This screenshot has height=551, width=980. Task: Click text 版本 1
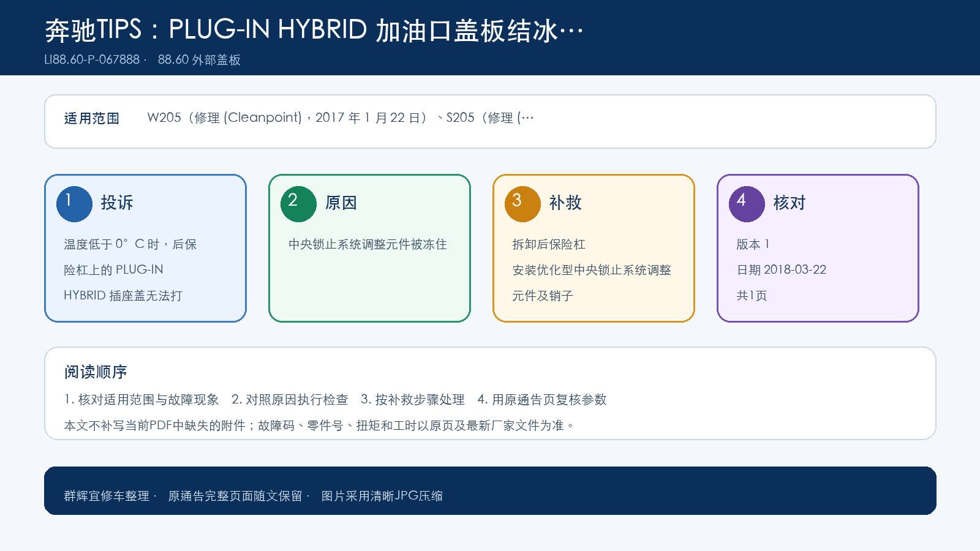[753, 244]
